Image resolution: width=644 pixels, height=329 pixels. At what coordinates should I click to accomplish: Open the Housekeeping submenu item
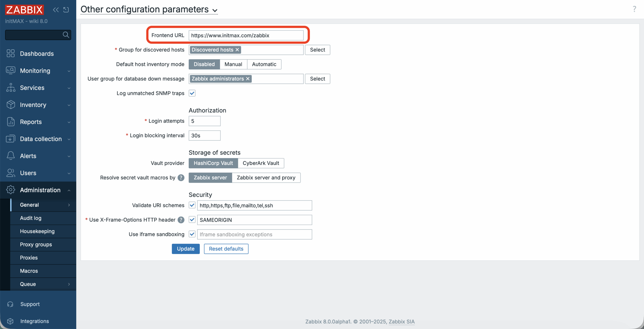37,231
